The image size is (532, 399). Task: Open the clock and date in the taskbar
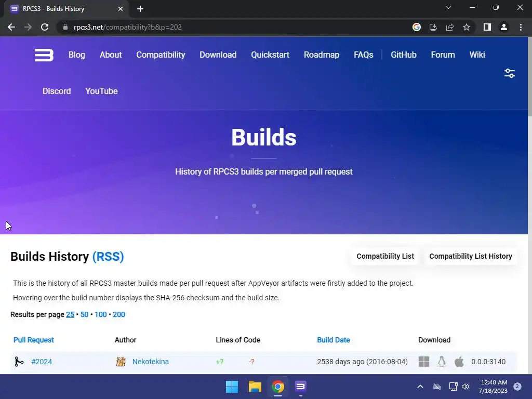click(493, 387)
